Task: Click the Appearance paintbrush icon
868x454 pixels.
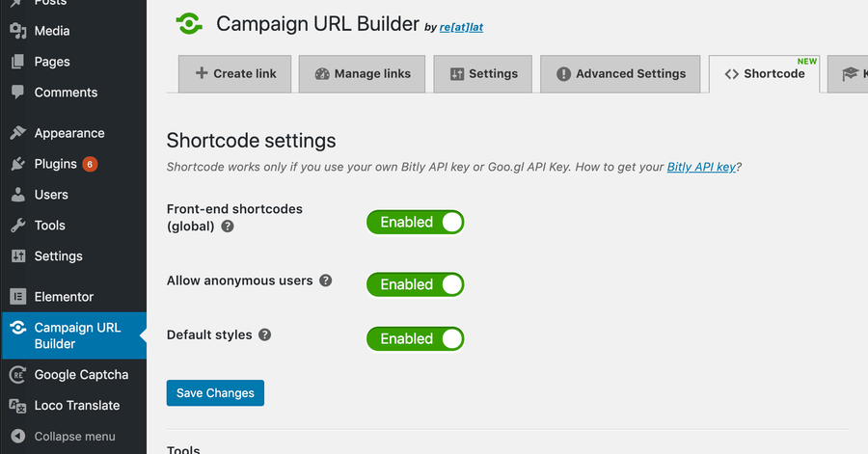Action: tap(17, 133)
